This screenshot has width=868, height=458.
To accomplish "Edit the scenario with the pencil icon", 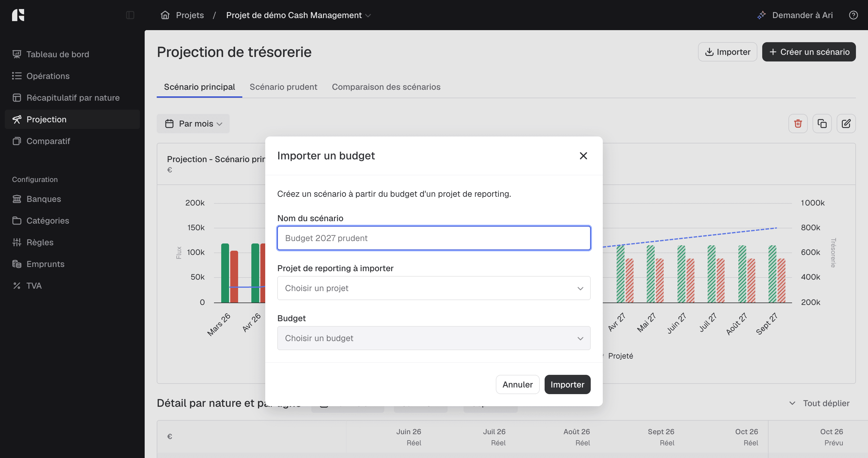I will click(846, 124).
